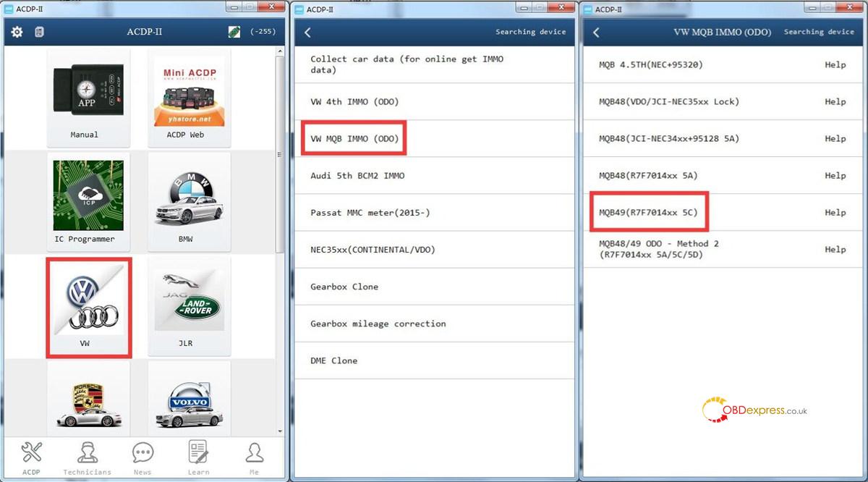868x482 pixels.
Task: Open the Technicians tab
Action: coord(87,458)
